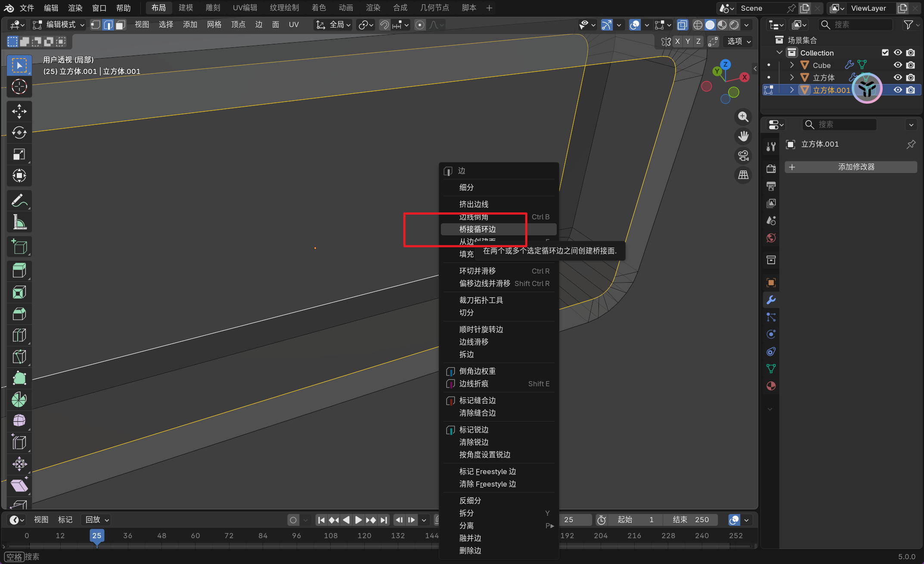Toggle camera view icon in viewport
Image resolution: width=924 pixels, height=564 pixels.
coord(743,156)
